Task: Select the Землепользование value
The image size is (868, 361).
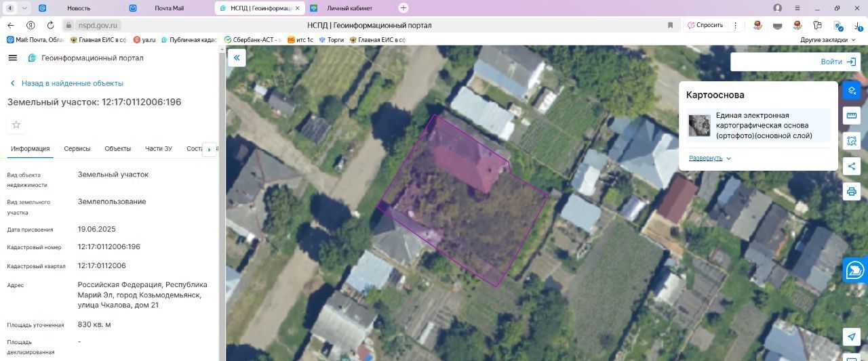Action: tap(112, 202)
